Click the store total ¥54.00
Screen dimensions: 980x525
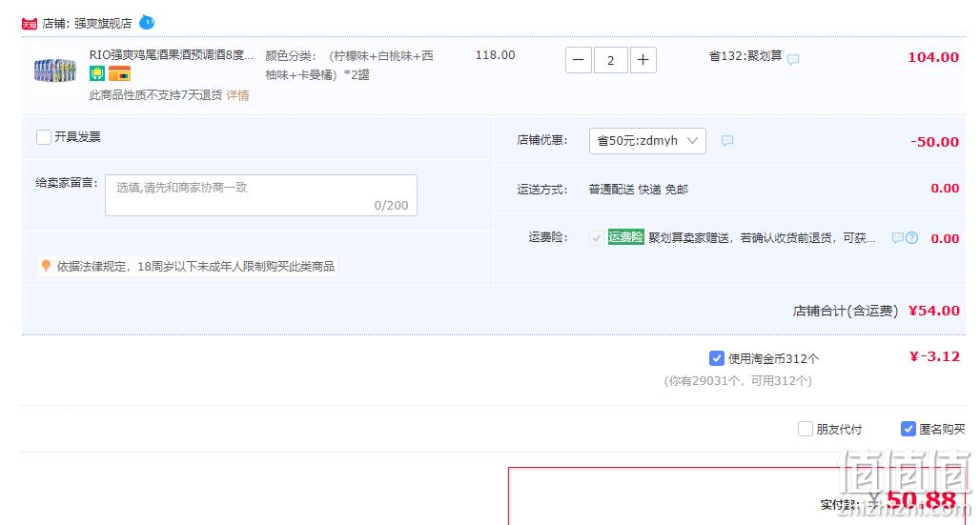point(933,311)
